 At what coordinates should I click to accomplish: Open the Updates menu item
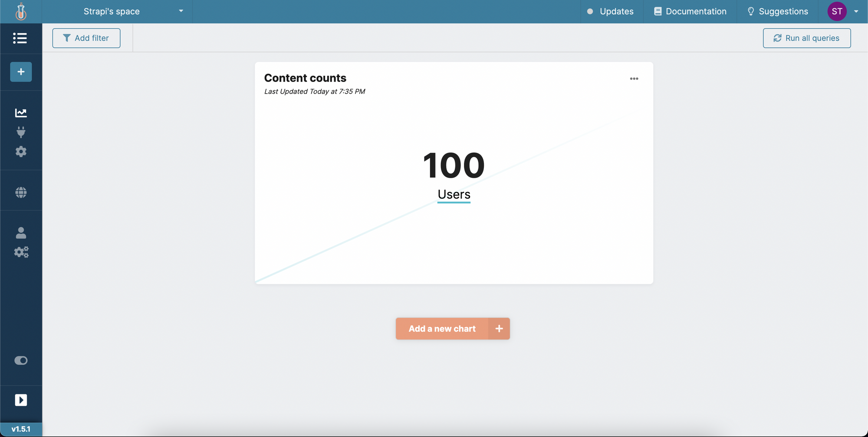[610, 12]
